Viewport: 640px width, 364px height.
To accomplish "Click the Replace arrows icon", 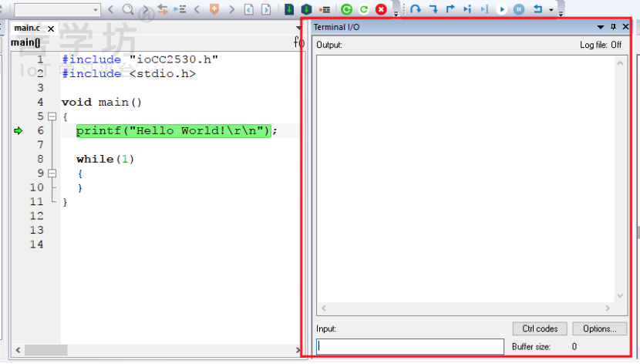I will pyautogui.click(x=163, y=9).
